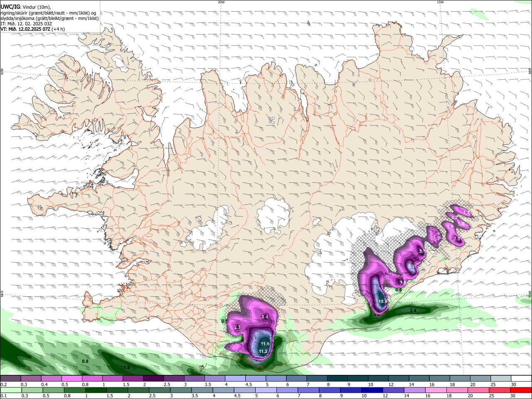Select the navy blue 10–12 rain legend swatch
This screenshot has height=399, width=532.
click(x=372, y=390)
